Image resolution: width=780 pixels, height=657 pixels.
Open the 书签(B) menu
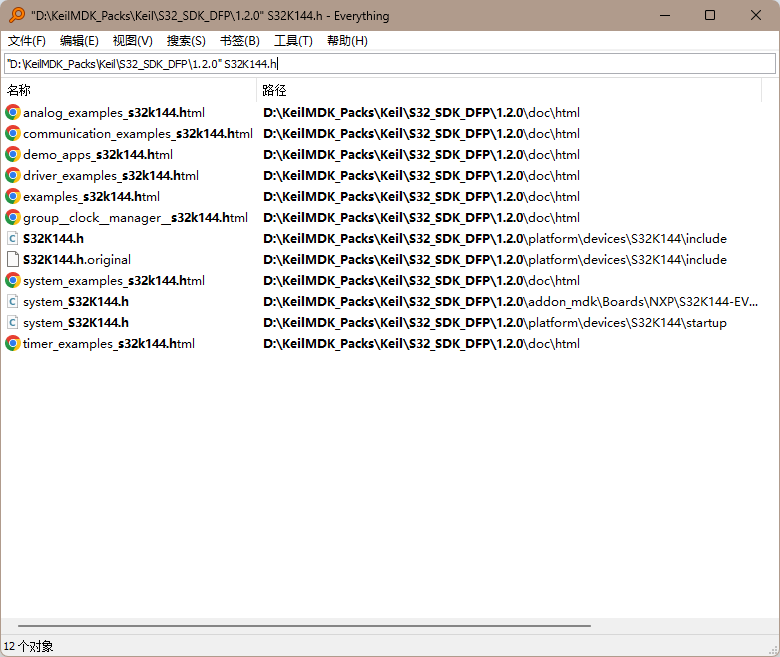(240, 41)
